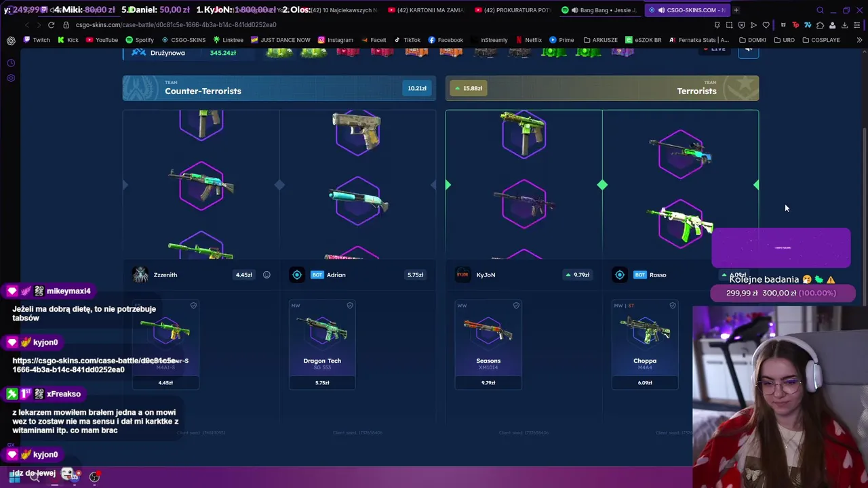Image resolution: width=868 pixels, height=488 pixels.
Task: Open the downloads icon
Action: [844, 25]
